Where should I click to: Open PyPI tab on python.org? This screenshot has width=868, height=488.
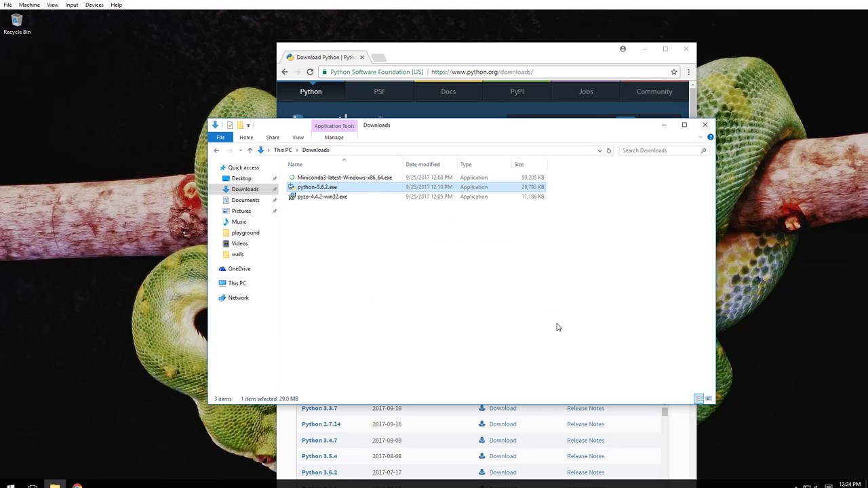point(517,91)
